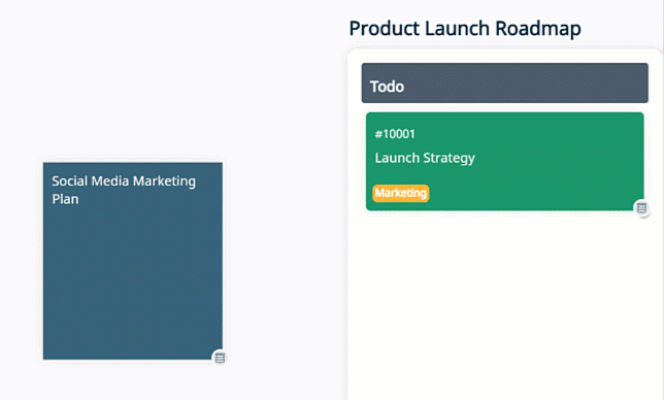Screen dimensions: 664x400
Task: Click the word Launch in the green card title
Action: click(396, 158)
